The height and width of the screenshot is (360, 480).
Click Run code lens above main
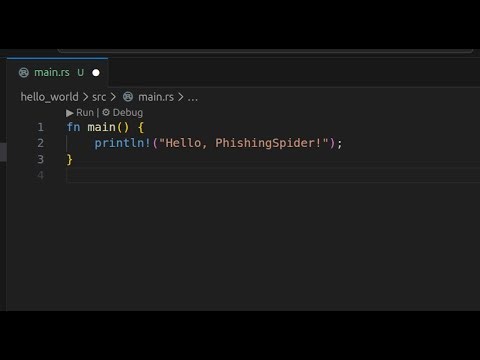click(x=85, y=113)
